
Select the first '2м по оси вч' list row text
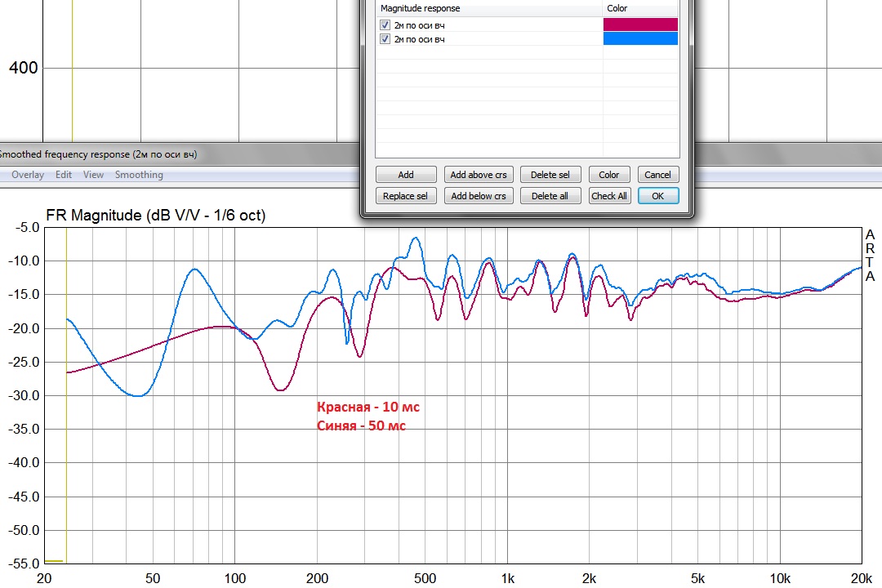tap(419, 25)
